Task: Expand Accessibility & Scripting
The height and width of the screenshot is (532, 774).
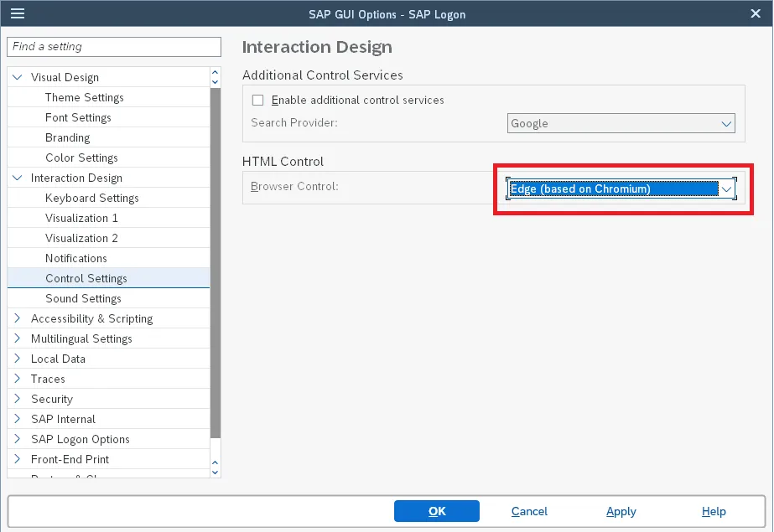Action: tap(18, 318)
